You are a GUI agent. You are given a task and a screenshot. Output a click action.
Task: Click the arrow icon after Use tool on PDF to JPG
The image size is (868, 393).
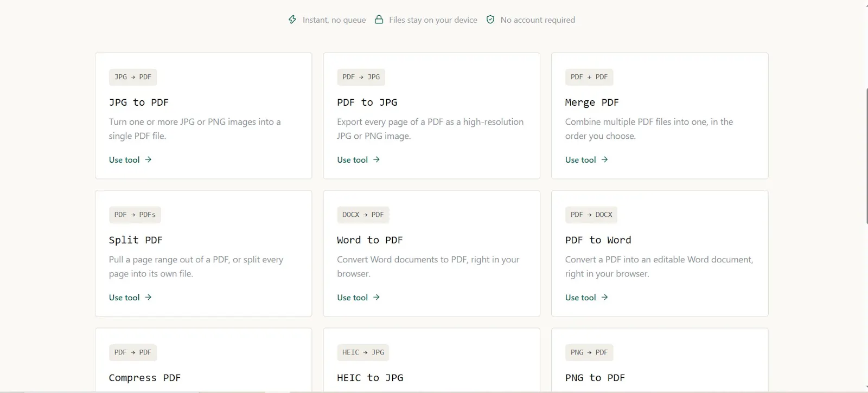click(376, 159)
